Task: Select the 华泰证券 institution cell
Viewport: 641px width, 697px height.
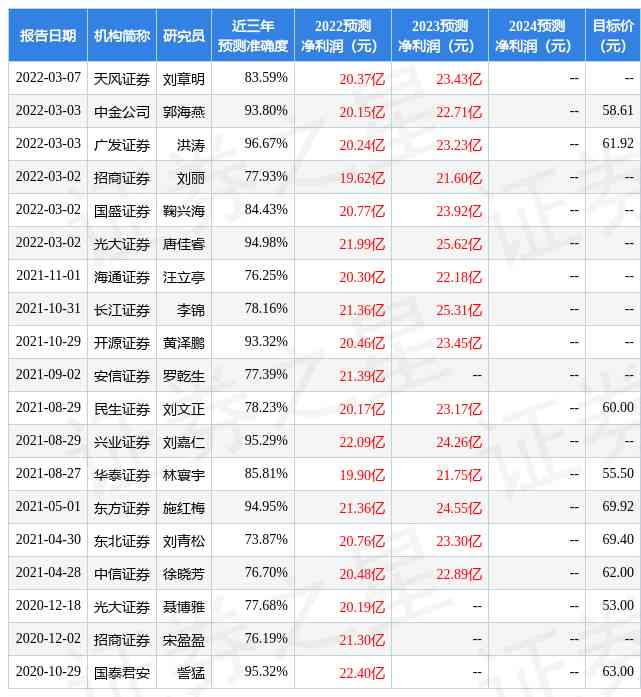Action: pos(122,475)
